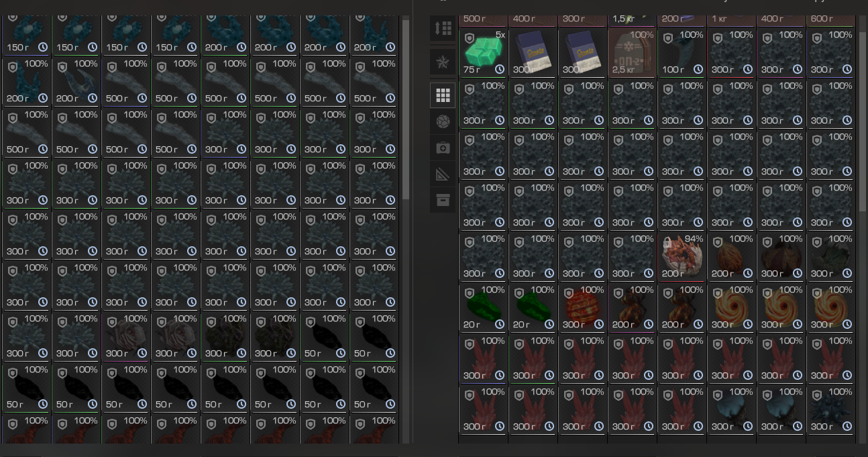This screenshot has width=868, height=457.
Task: Click the '5x' stack count label
Action: click(500, 34)
